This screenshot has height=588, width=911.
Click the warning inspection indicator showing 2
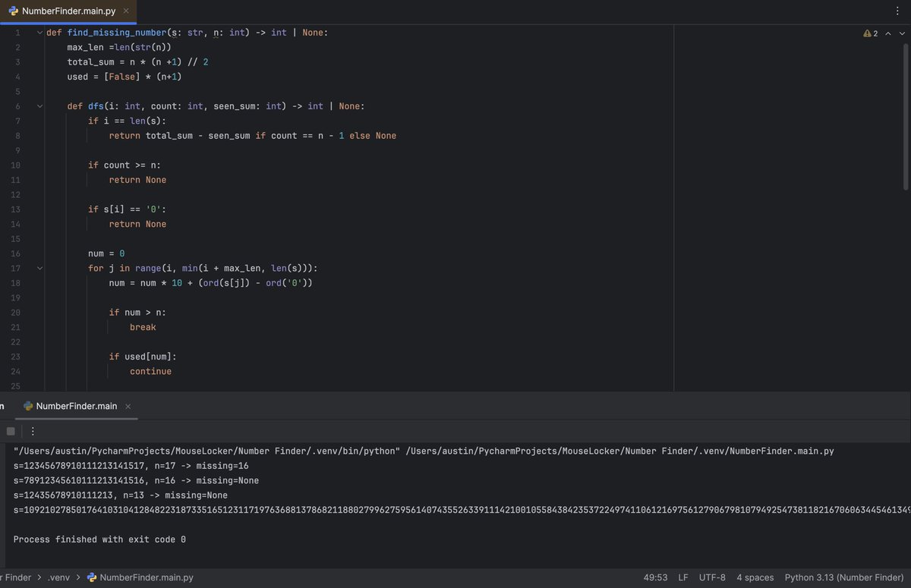pyautogui.click(x=870, y=33)
